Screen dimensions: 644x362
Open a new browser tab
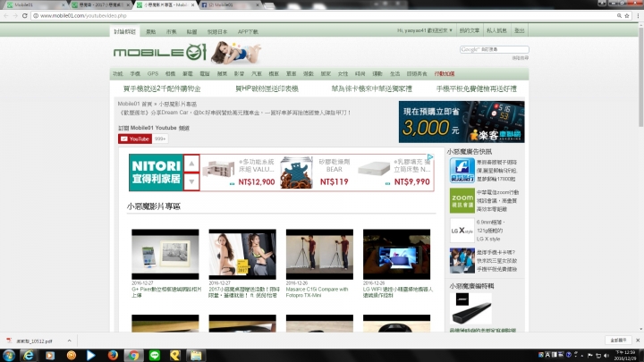[270, 5]
